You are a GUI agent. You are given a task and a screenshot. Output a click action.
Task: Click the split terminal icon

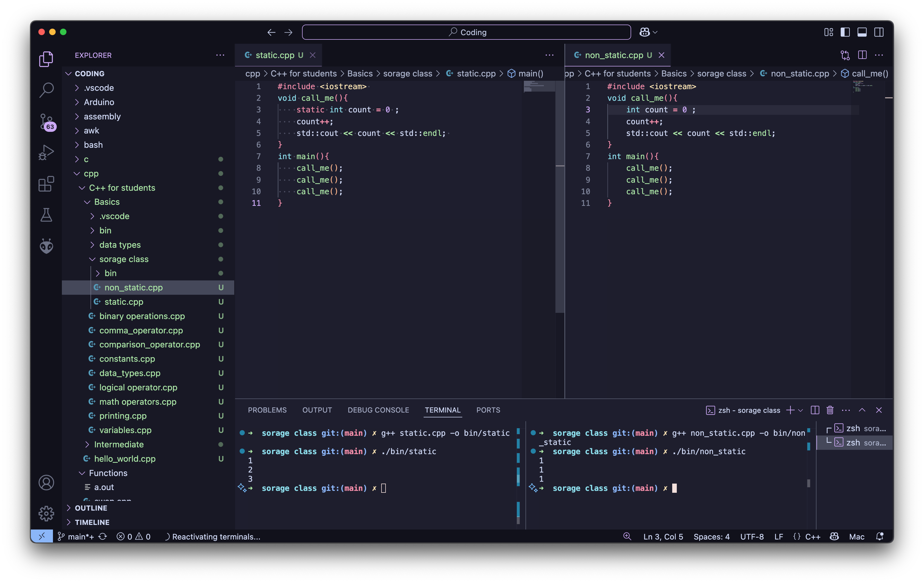click(815, 410)
